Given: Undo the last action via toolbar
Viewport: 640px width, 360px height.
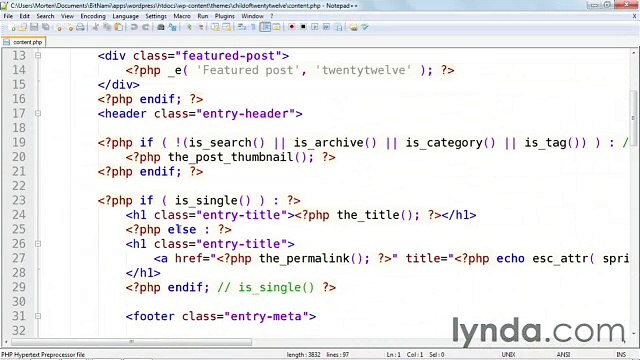Looking at the screenshot, I should click(134, 27).
